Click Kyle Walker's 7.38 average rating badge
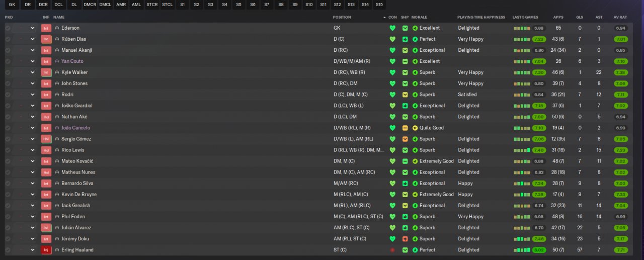This screenshot has width=644, height=260. pos(620,72)
